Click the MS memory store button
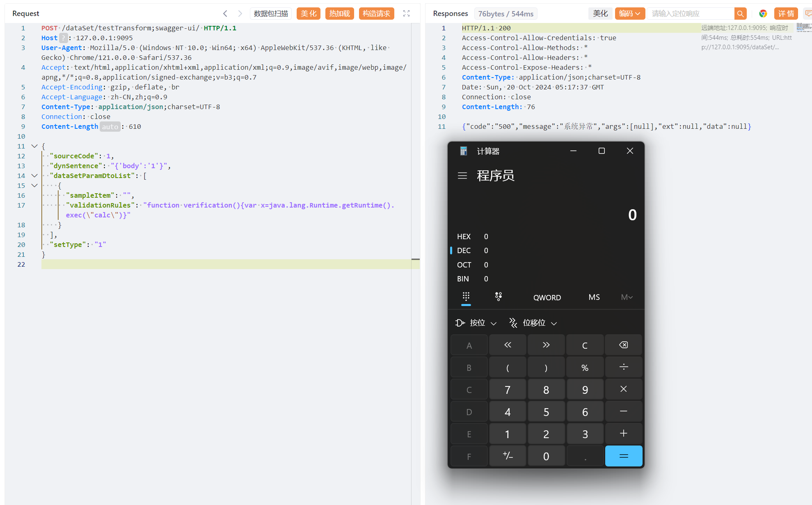 coord(594,297)
